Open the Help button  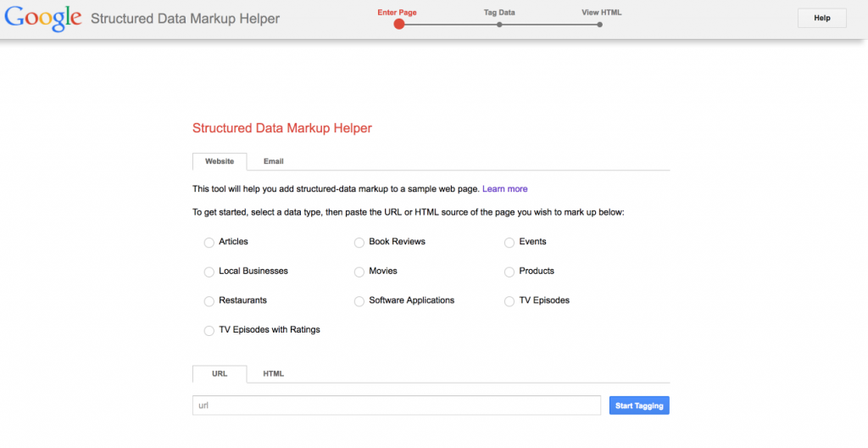point(822,18)
